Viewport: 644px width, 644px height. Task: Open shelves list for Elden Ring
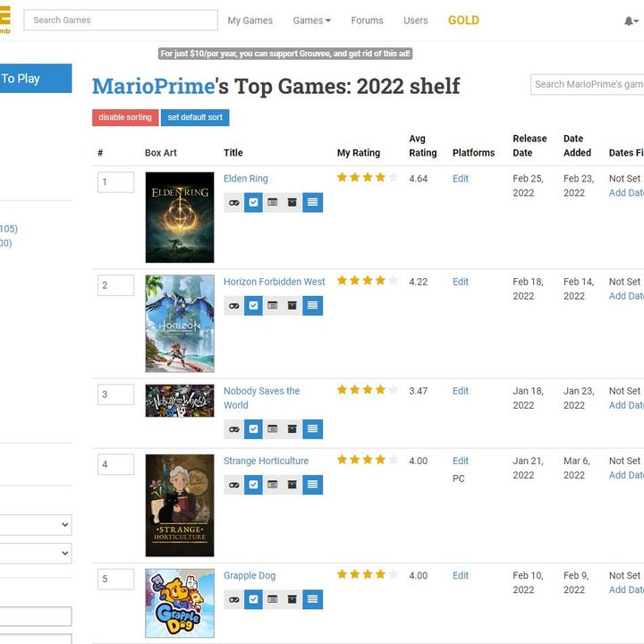[x=312, y=202]
